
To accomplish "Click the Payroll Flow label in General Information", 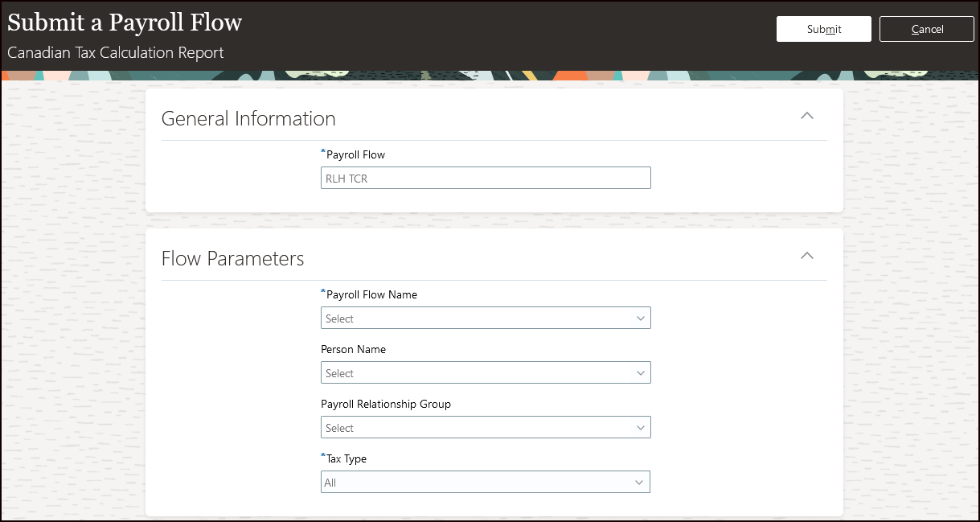I will [355, 154].
